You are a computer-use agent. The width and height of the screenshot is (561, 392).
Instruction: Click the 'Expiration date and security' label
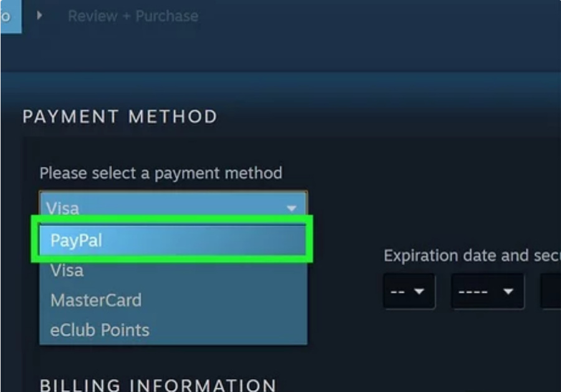click(x=472, y=256)
